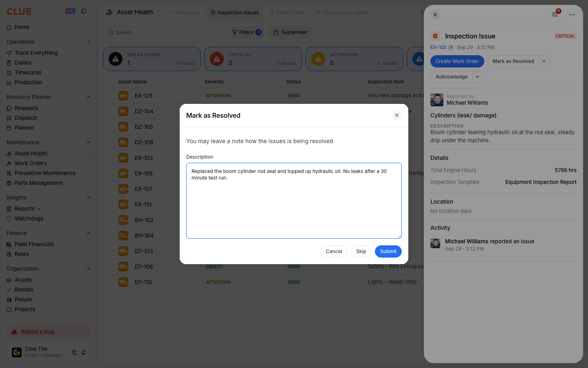This screenshot has height=368, width=588.
Task: Tick the checkbox for DZ-104
Action: [109, 111]
